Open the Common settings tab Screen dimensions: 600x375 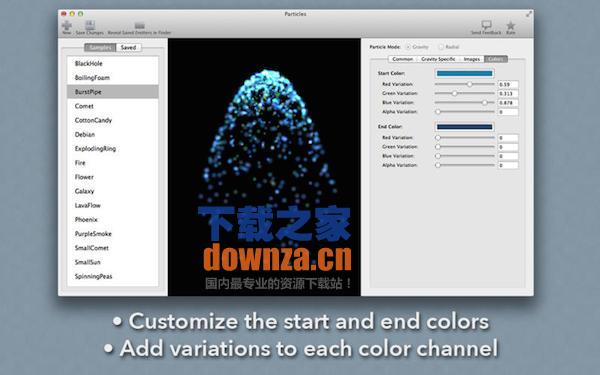click(x=403, y=59)
